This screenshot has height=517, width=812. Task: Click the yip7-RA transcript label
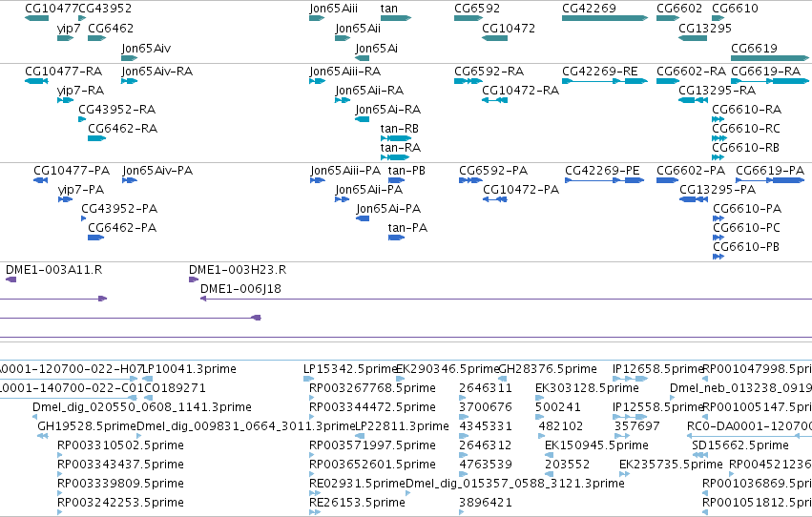pyautogui.click(x=81, y=91)
